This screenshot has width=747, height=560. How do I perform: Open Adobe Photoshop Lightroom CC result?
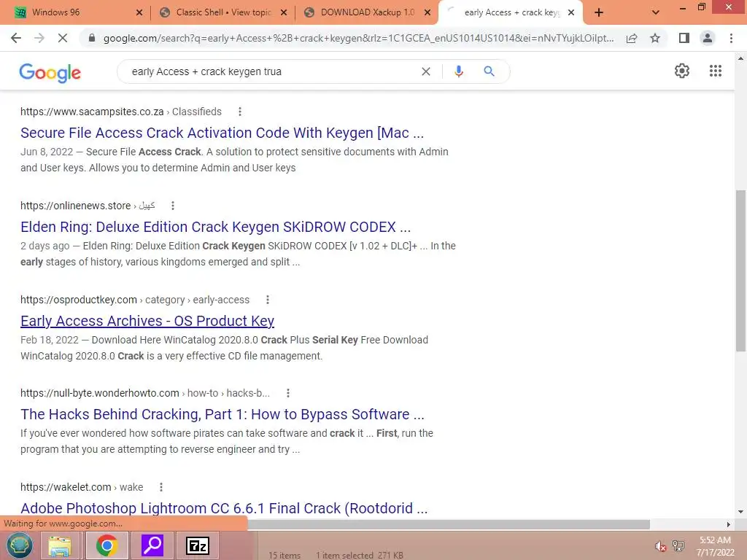(224, 508)
